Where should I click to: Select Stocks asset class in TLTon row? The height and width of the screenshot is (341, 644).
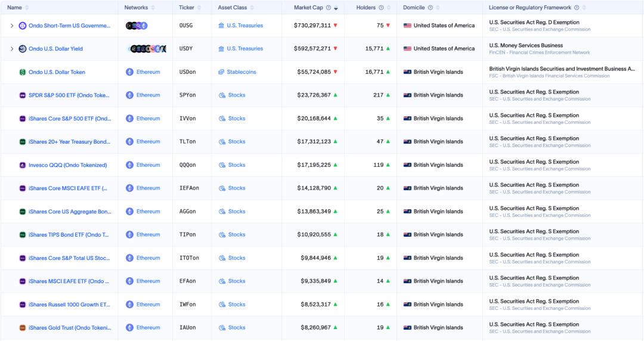[236, 142]
